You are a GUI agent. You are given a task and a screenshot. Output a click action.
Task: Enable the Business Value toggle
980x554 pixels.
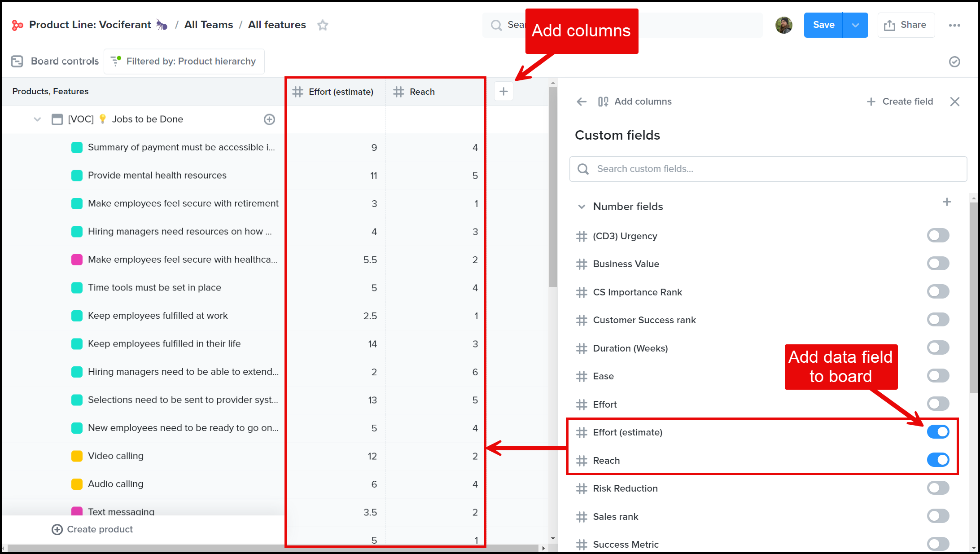pos(938,264)
